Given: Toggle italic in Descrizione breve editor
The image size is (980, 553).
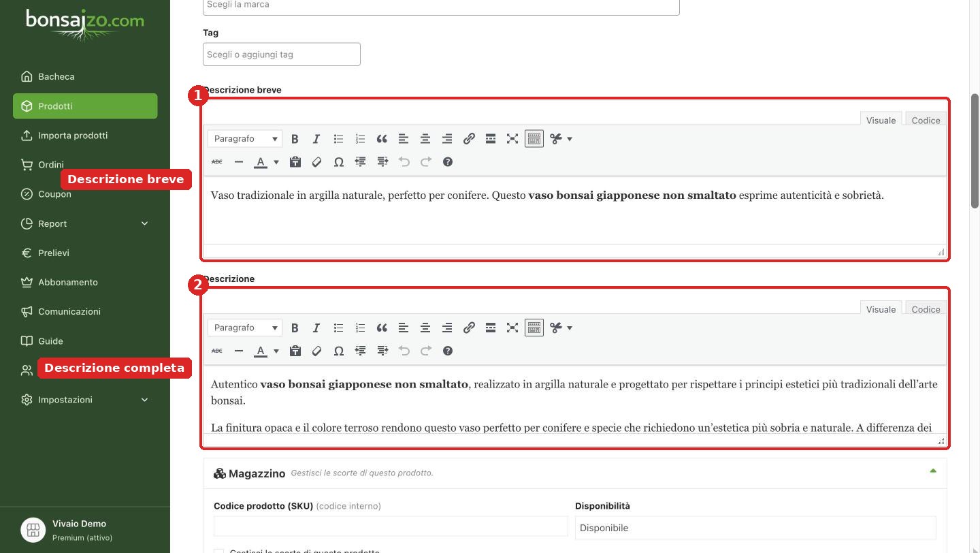Looking at the screenshot, I should [316, 139].
